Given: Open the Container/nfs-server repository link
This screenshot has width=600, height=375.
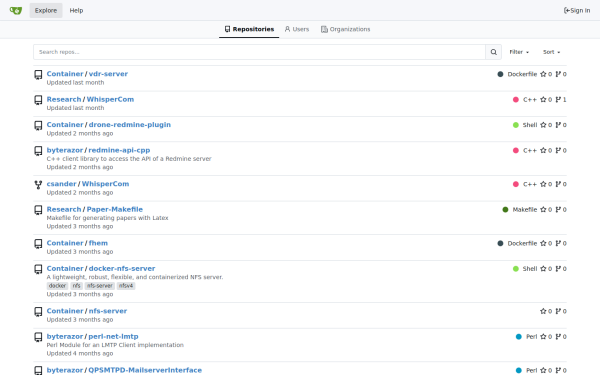Looking at the screenshot, I should pos(108,311).
